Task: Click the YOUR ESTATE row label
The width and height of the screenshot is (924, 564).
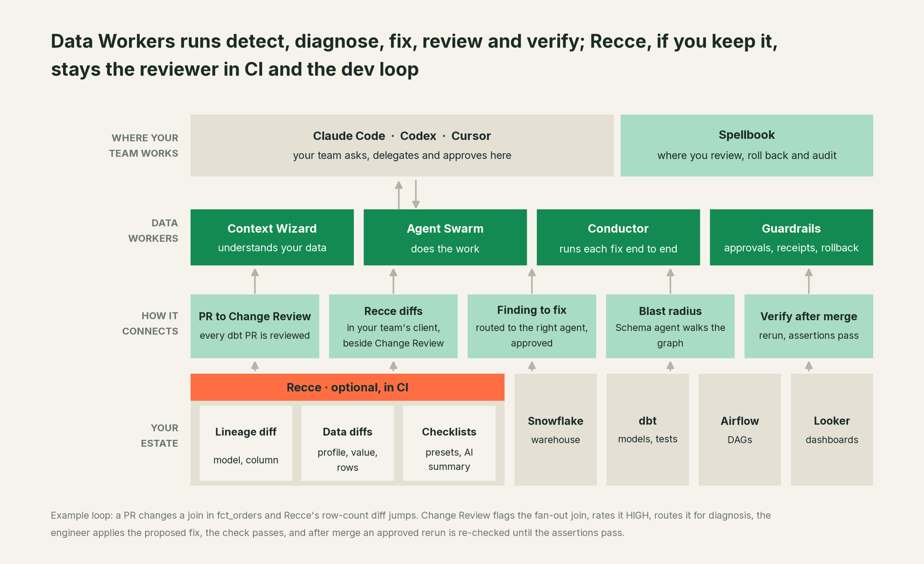Action: point(159,436)
